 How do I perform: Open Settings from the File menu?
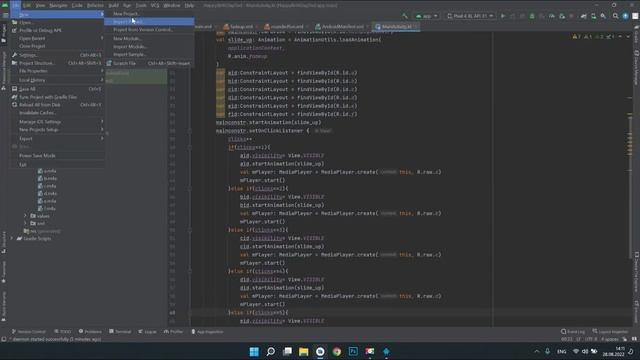pyautogui.click(x=57, y=55)
